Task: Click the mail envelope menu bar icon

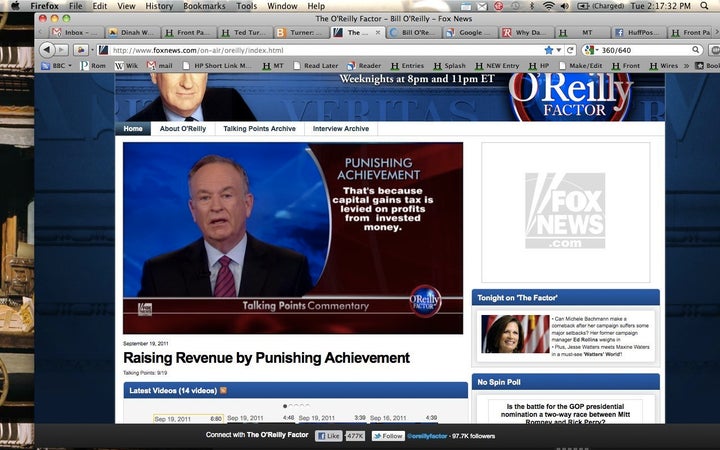Action: (x=482, y=6)
